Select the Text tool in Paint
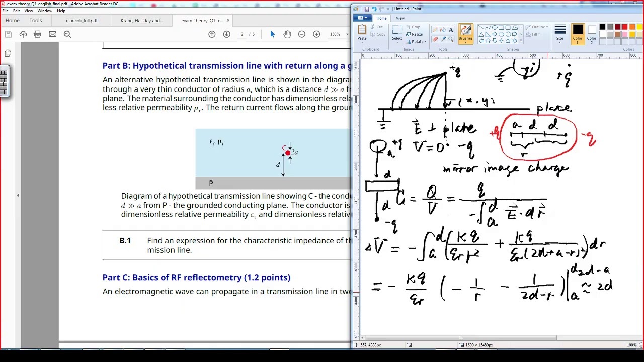The image size is (644, 362). [x=451, y=29]
